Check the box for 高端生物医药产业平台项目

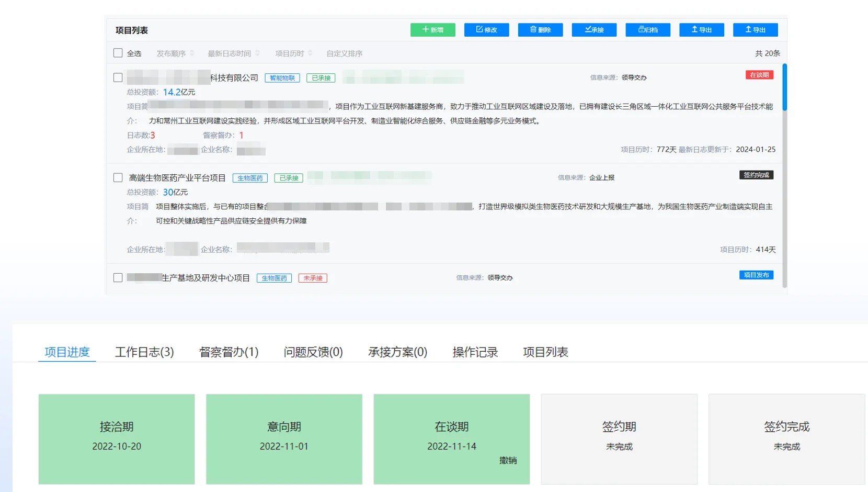coord(118,177)
